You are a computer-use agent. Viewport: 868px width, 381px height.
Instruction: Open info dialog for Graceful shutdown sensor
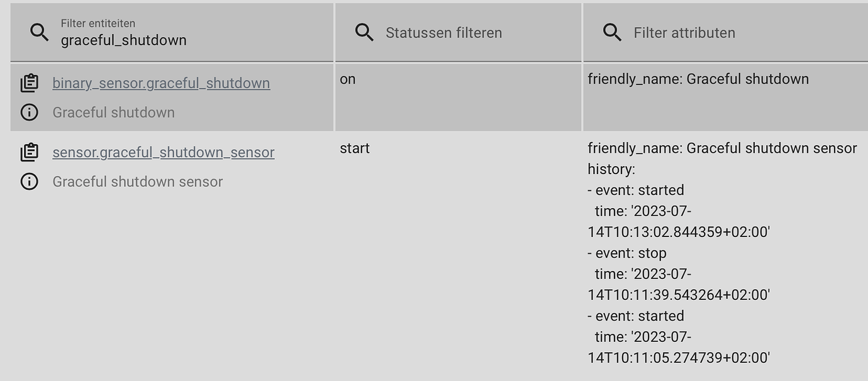pyautogui.click(x=30, y=181)
